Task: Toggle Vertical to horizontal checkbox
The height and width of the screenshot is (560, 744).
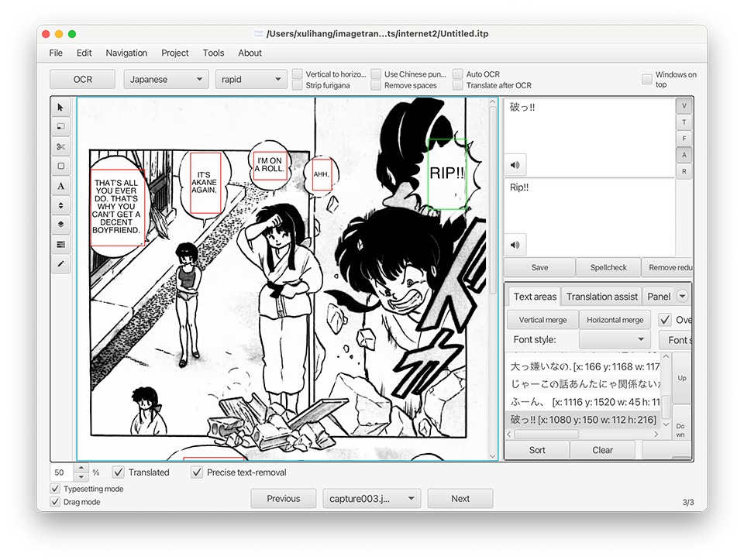Action: [x=298, y=74]
